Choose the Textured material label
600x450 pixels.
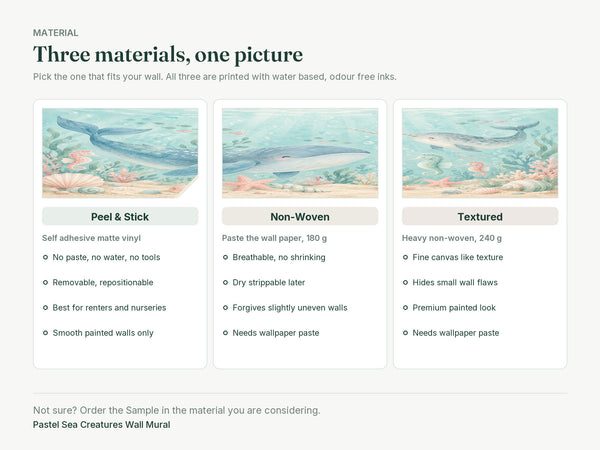(x=480, y=217)
